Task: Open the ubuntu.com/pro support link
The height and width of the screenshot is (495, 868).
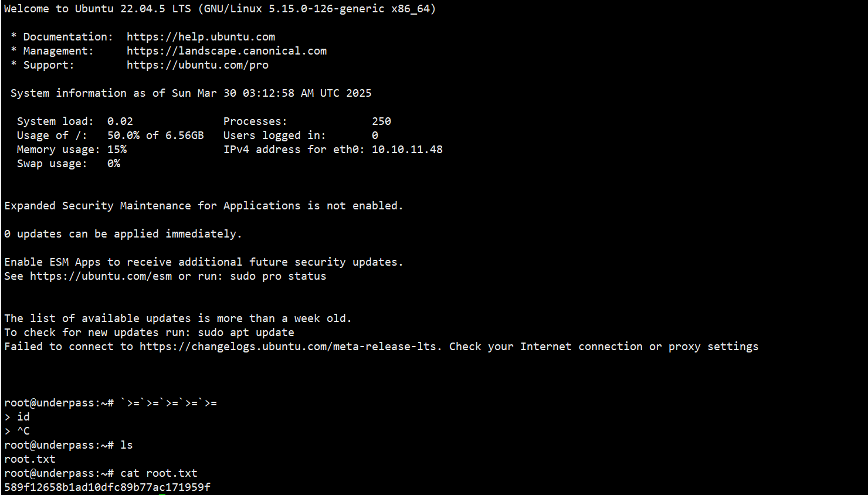Action: click(197, 65)
